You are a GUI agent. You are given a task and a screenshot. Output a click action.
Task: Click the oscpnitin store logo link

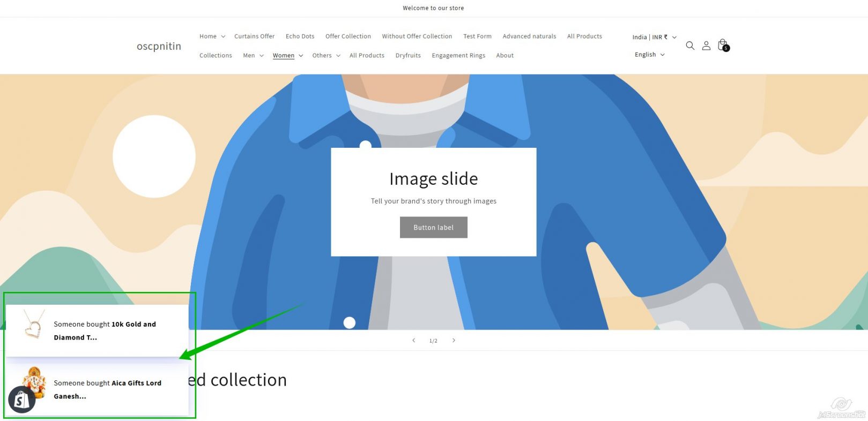click(x=159, y=46)
